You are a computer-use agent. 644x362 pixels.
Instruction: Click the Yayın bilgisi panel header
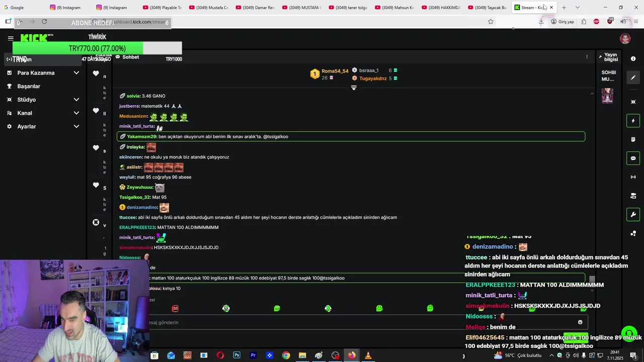pos(608,57)
